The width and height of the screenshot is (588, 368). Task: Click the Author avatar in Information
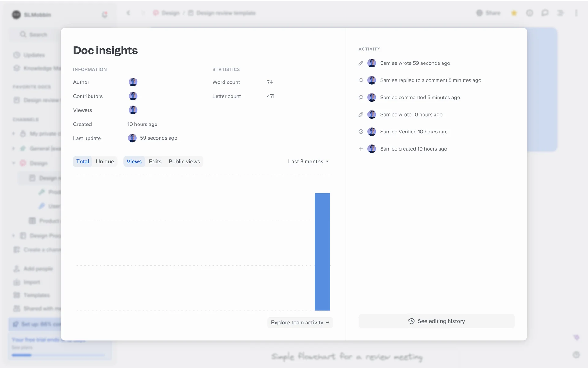coord(133,82)
